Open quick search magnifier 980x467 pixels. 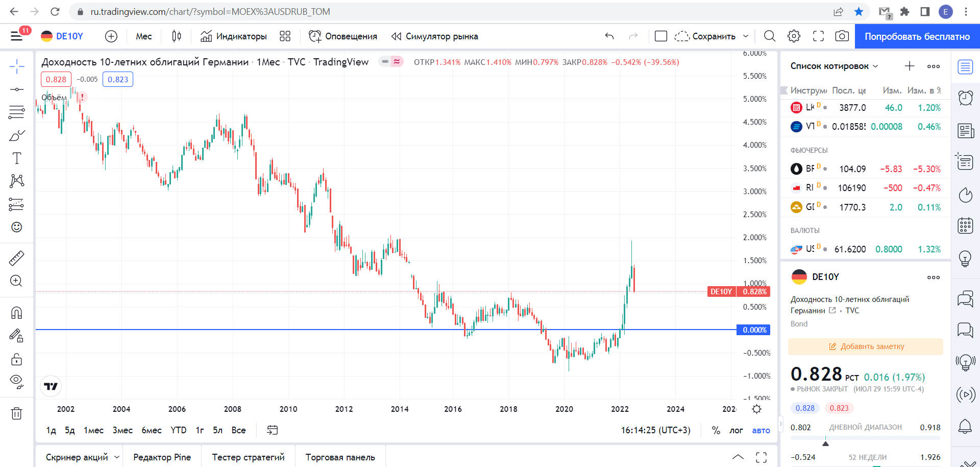point(770,36)
